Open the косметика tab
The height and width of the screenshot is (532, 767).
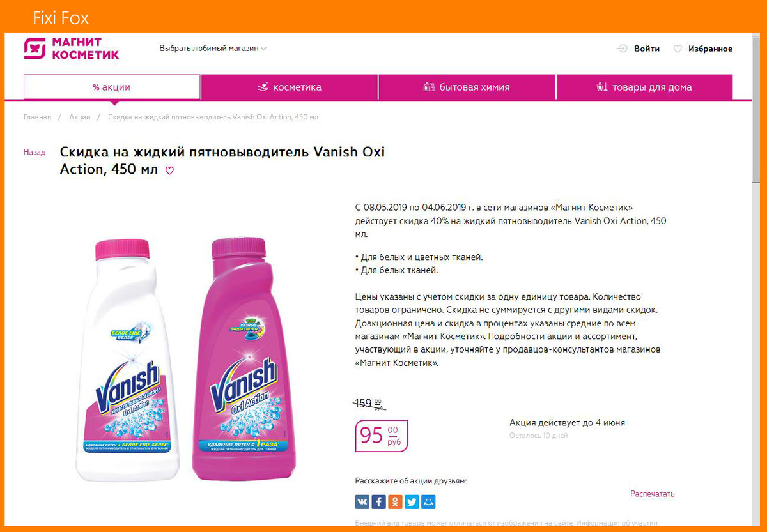tap(290, 87)
